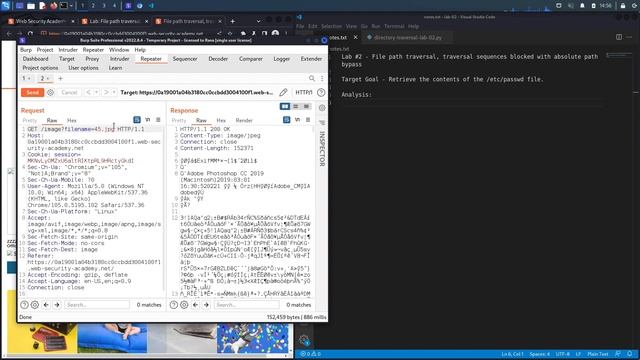Open the Terminal menu in VS Code
This screenshot has width=640, height=360.
(394, 26)
